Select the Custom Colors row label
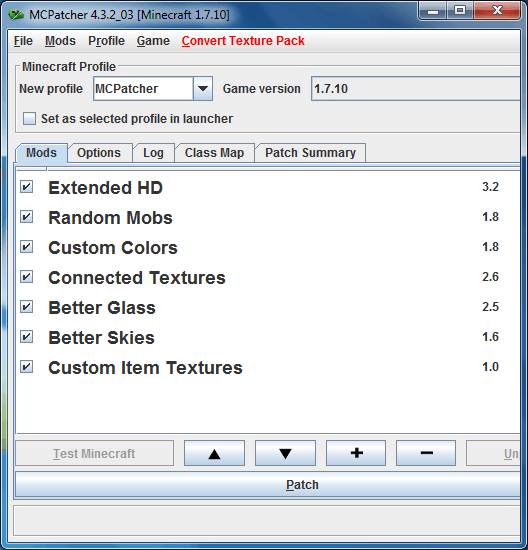528x550 pixels. pyautogui.click(x=113, y=248)
